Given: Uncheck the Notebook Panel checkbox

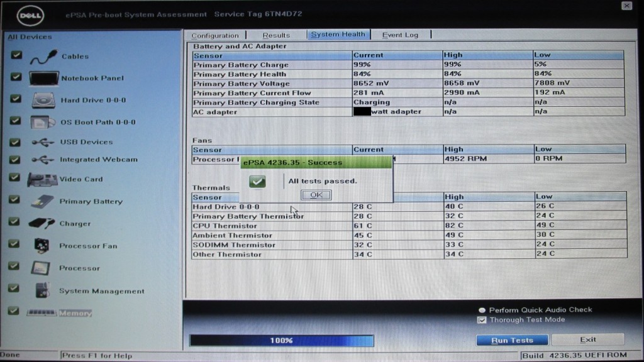Looking at the screenshot, I should coord(16,76).
